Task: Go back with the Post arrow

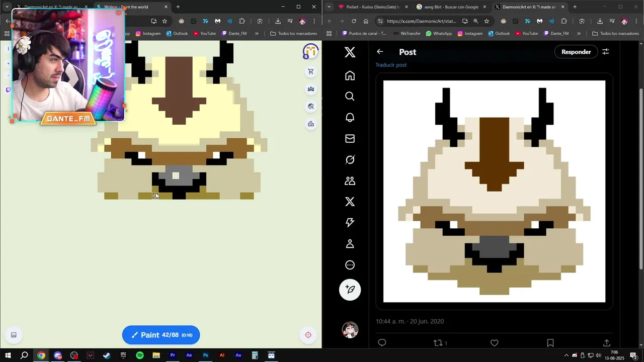Action: [380, 52]
